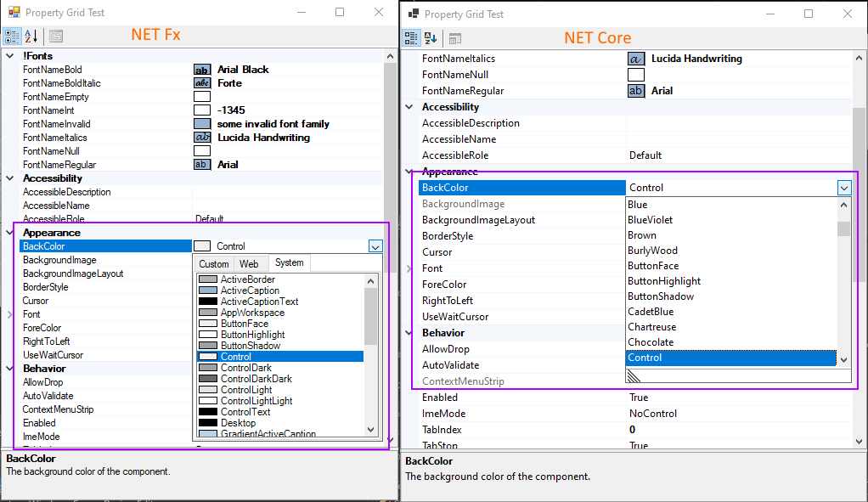The height and width of the screenshot is (502, 868).
Task: Switch to Custom tab in color picker
Action: (x=214, y=264)
